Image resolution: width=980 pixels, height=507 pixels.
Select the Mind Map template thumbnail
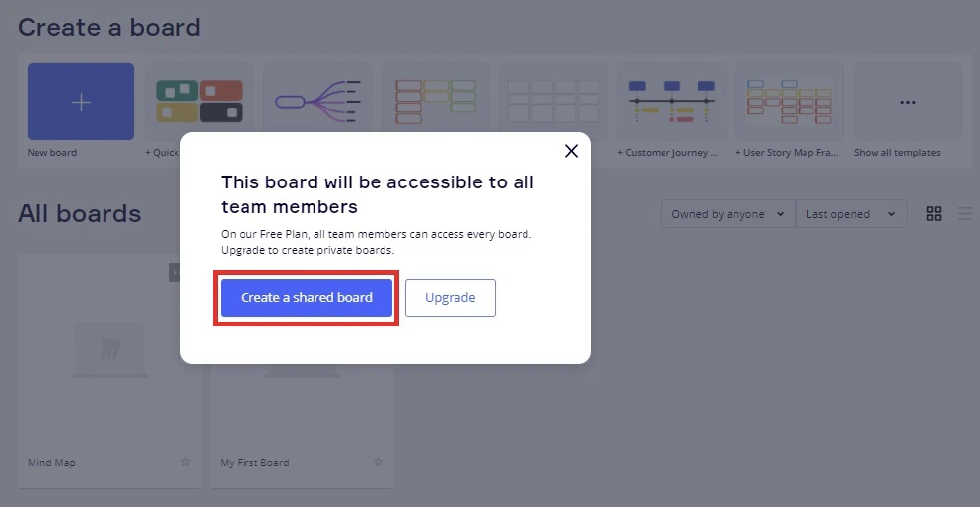tap(316, 101)
